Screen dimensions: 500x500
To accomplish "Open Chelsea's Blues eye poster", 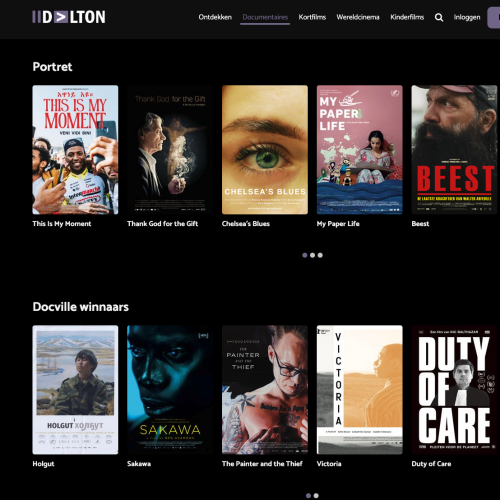I will (x=265, y=150).
